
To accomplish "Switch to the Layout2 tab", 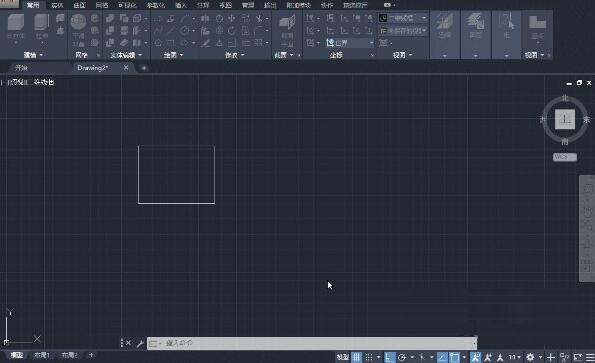I will tap(70, 355).
